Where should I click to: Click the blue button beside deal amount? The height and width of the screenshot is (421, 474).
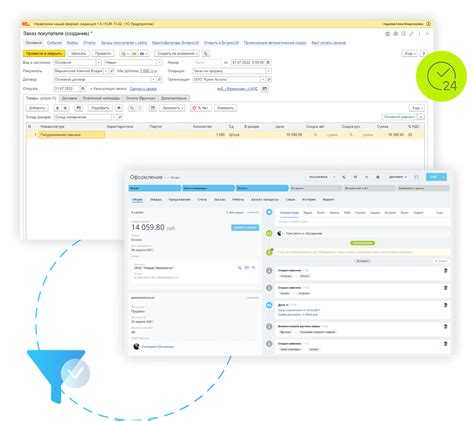click(245, 227)
